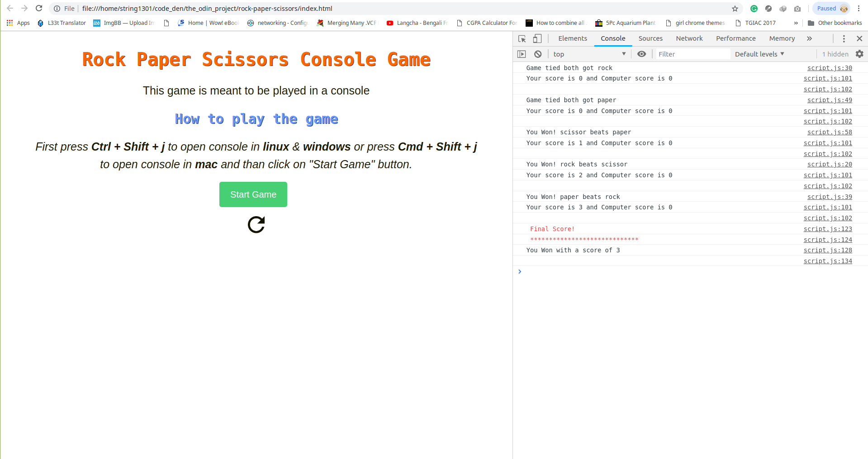Click the browser back arrow

[x=10, y=8]
